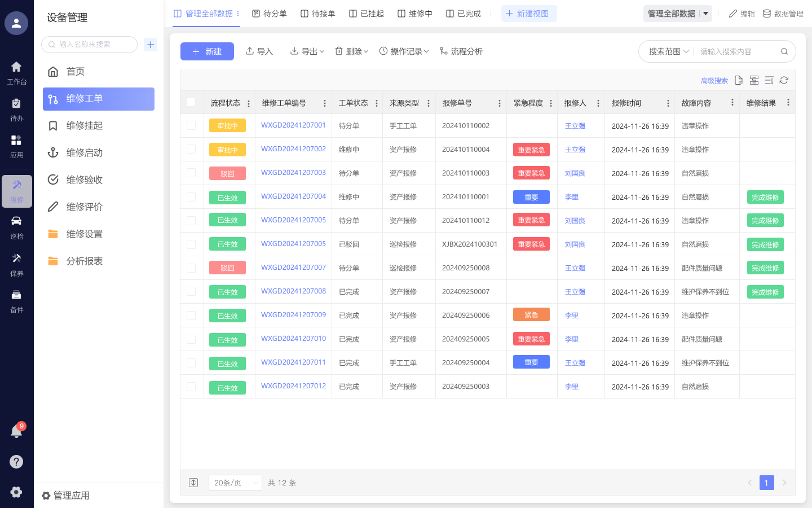Viewport: 812px width, 508px height.
Task: Refresh the table with the reload icon
Action: pyautogui.click(x=784, y=80)
